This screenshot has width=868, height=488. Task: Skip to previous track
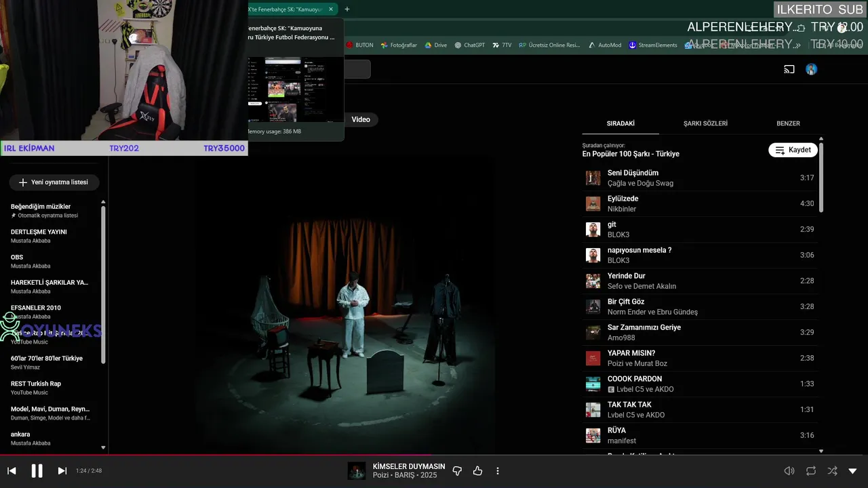[12, 470]
